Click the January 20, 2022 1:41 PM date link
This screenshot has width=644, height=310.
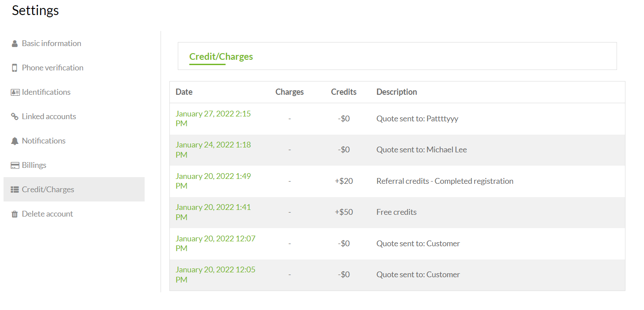pyautogui.click(x=213, y=212)
